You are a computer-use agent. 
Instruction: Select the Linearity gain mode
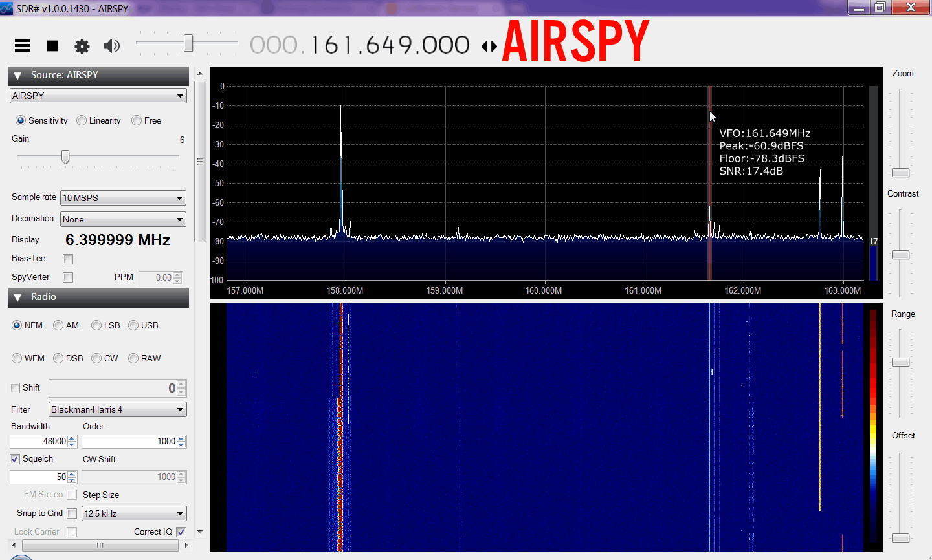(82, 120)
